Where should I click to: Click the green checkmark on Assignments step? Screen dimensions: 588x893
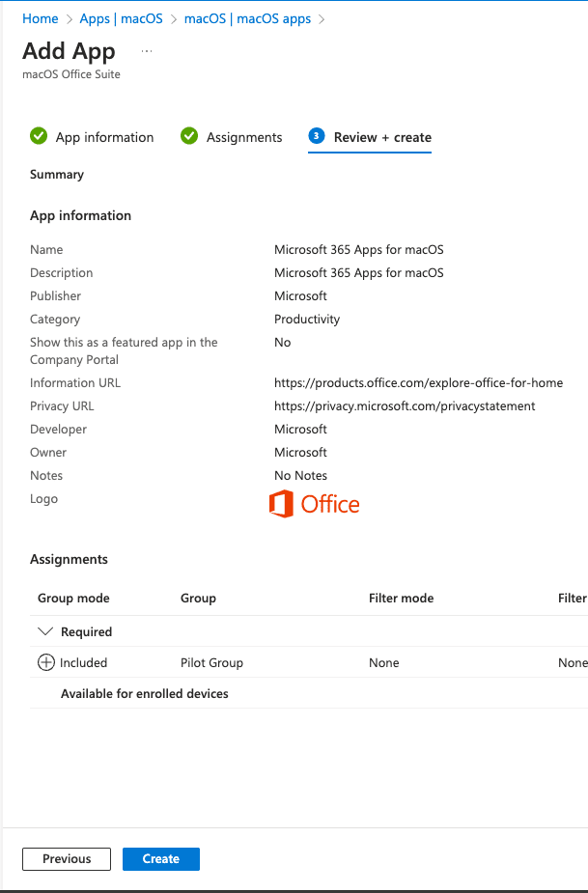[x=189, y=136]
